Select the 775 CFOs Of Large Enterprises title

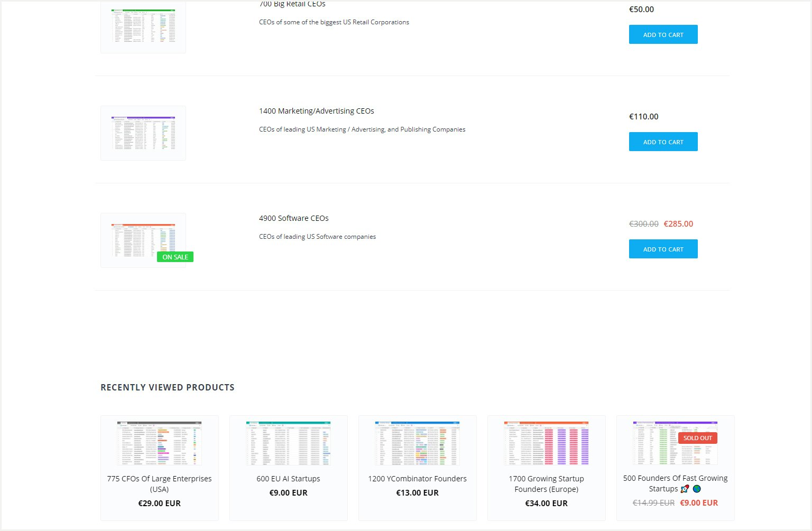160,484
